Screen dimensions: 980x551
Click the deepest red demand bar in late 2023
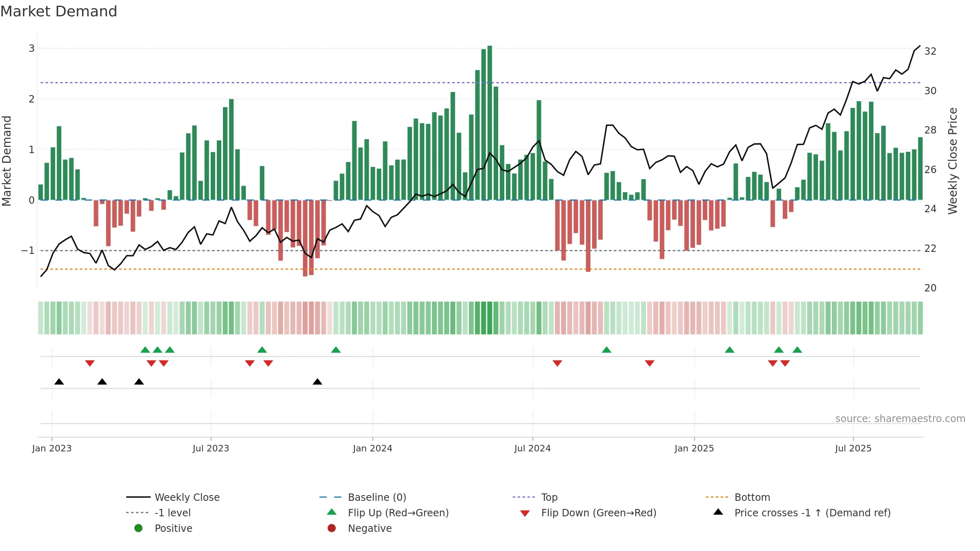coord(305,238)
